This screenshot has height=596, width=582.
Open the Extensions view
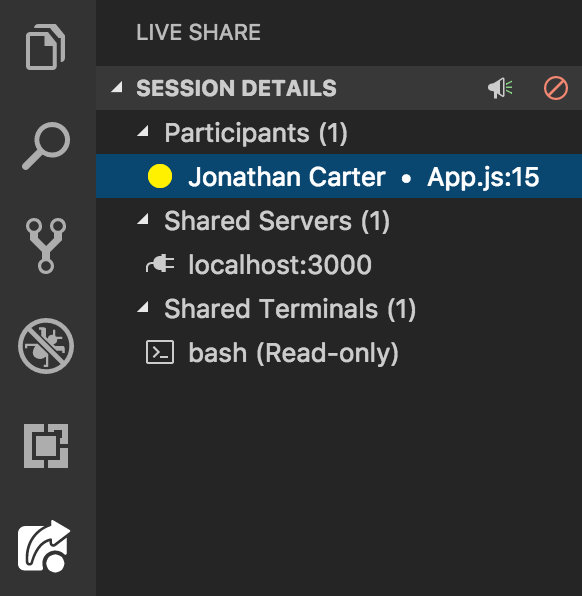[46, 446]
